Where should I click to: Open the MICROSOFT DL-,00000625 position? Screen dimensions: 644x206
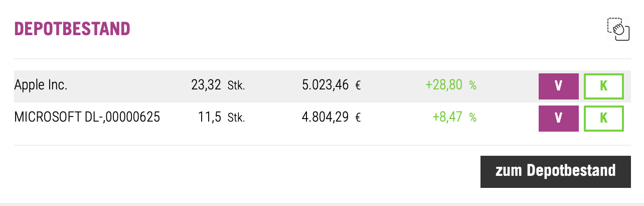pos(87,118)
